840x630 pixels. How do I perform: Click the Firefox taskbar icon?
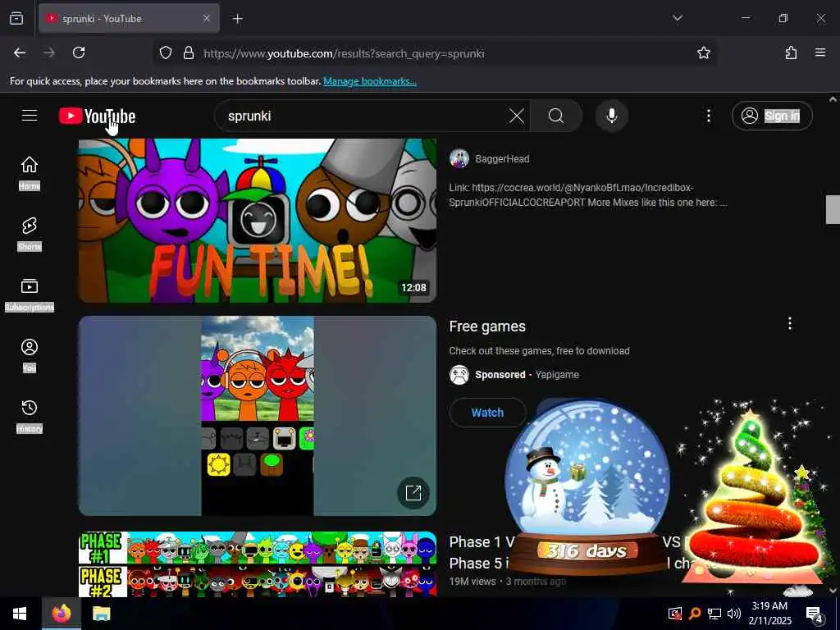pos(62,614)
